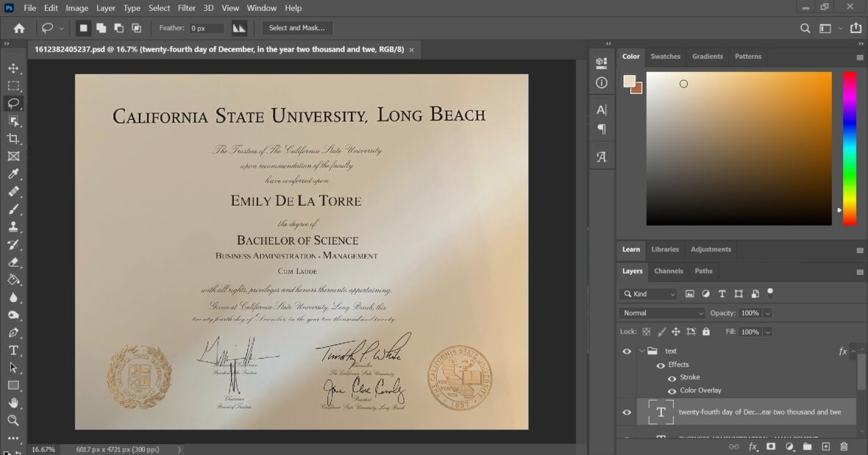The width and height of the screenshot is (868, 455).
Task: Select the Rectangle shape tool
Action: [x=13, y=385]
